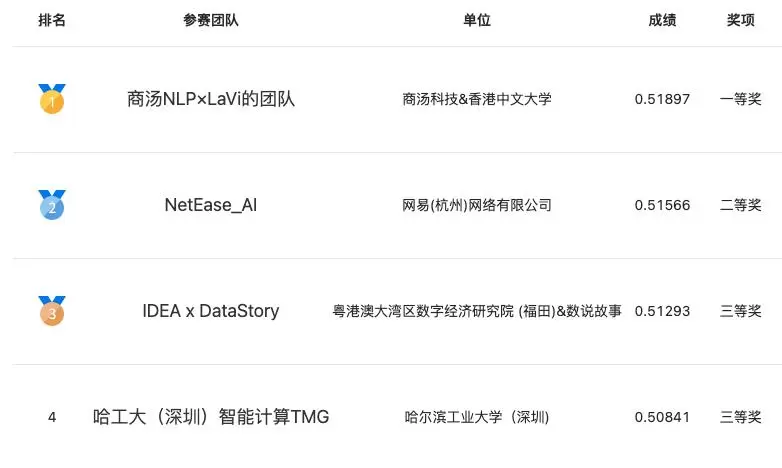The image size is (782, 468).
Task: Click the 单位 column header
Action: coord(477,21)
